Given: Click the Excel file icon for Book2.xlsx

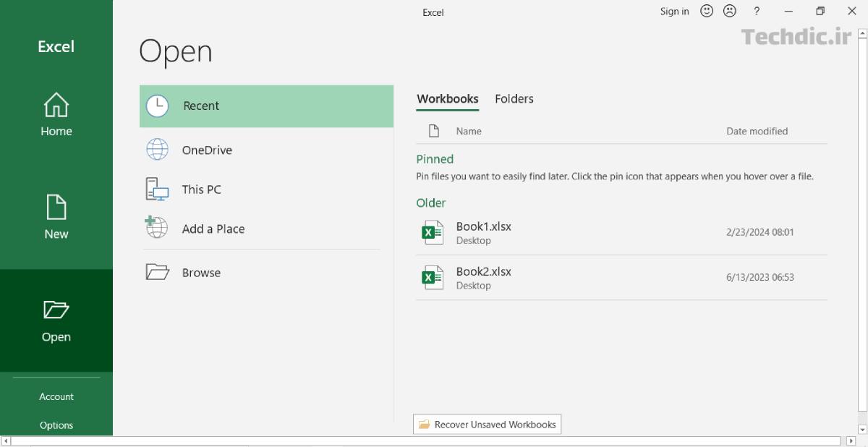Looking at the screenshot, I should tap(432, 277).
